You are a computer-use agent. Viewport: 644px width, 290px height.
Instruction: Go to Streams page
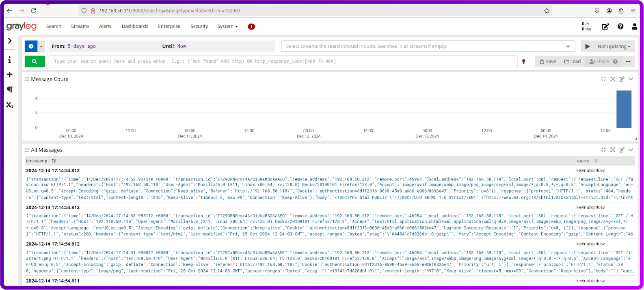[x=80, y=26]
